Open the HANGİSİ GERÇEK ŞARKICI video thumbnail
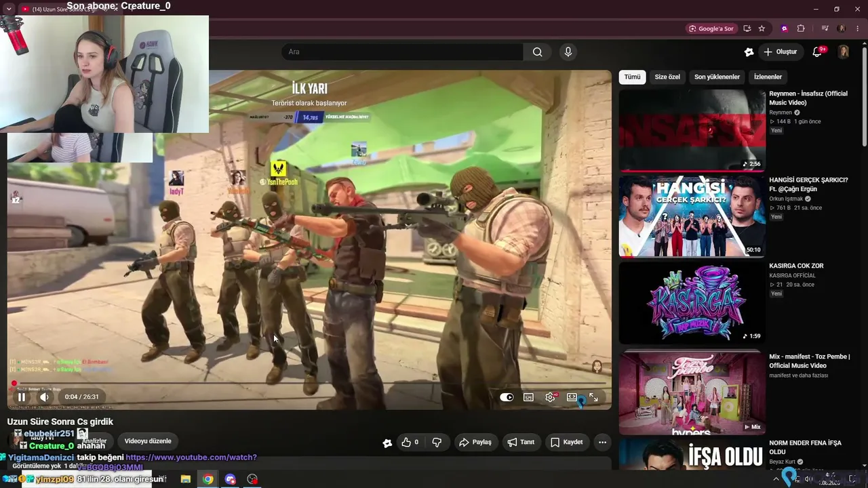This screenshot has width=868, height=488. point(692,216)
